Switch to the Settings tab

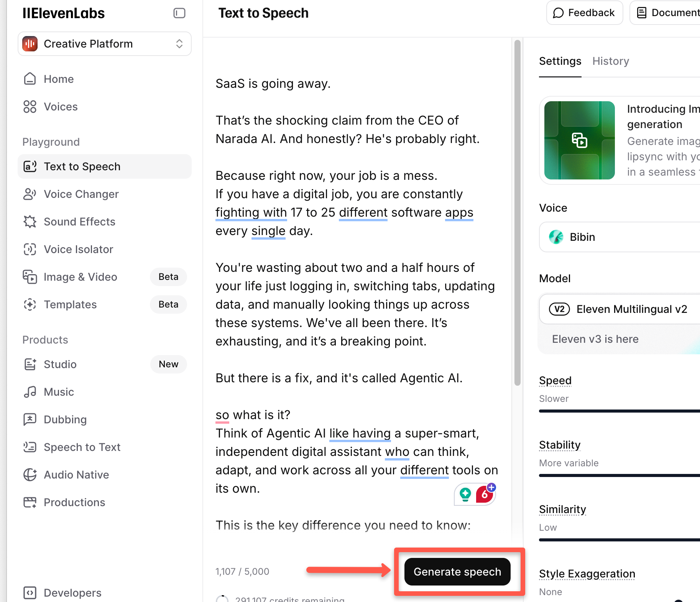click(x=560, y=61)
